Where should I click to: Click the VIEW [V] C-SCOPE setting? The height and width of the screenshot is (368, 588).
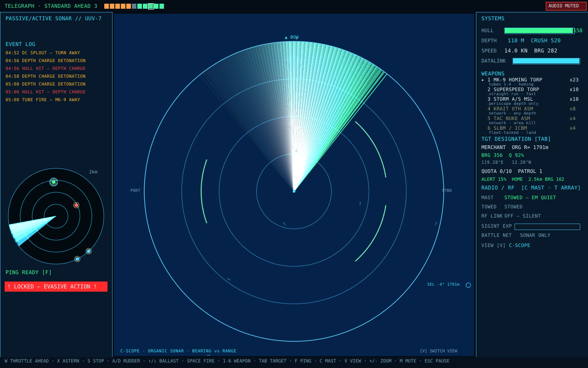tap(506, 246)
